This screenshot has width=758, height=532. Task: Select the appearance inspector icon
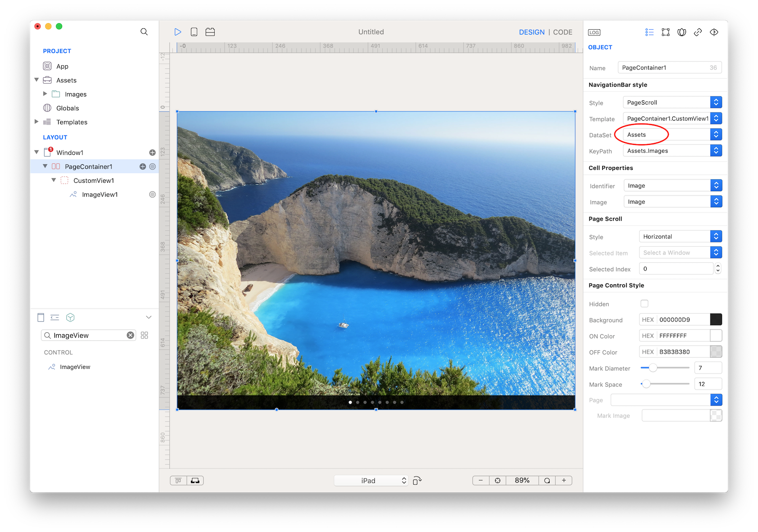682,32
